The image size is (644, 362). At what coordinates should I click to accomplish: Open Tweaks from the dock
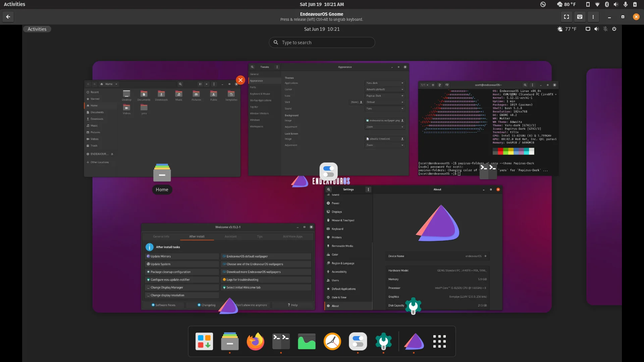[358, 342]
